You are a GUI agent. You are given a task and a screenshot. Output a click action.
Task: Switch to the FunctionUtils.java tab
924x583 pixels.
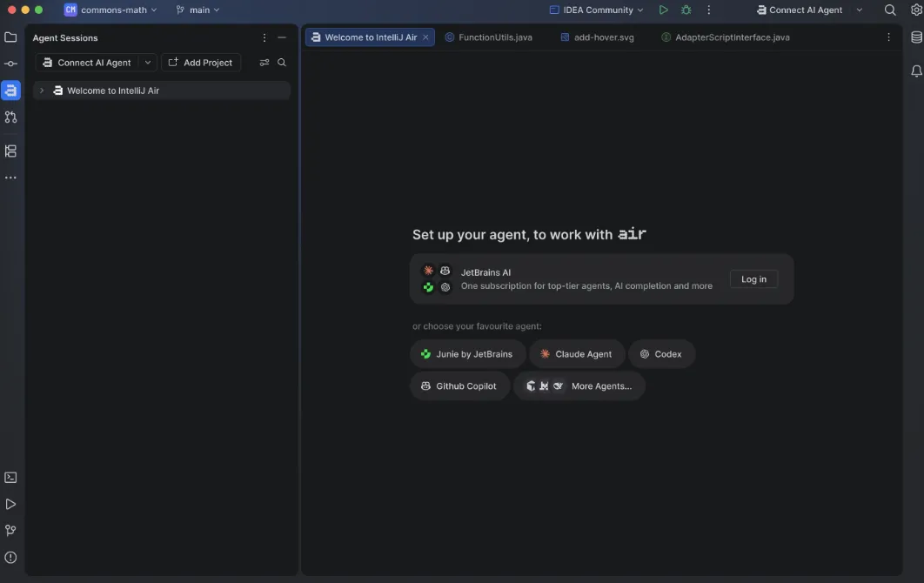pos(488,37)
